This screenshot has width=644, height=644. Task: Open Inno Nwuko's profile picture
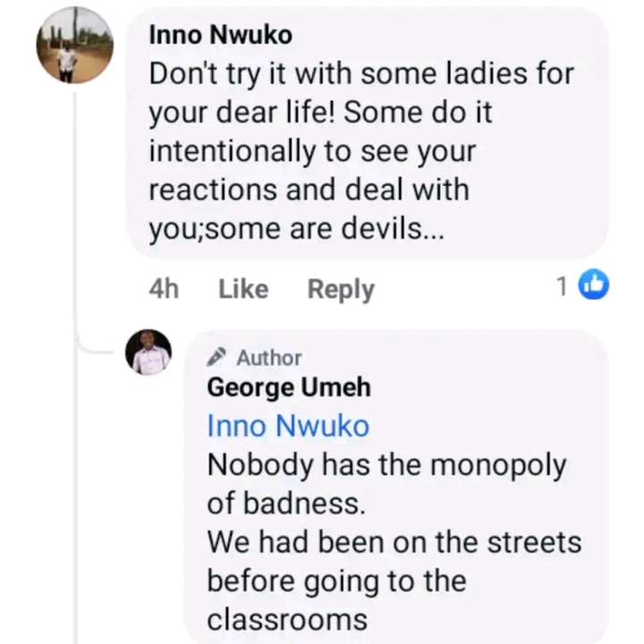click(75, 46)
